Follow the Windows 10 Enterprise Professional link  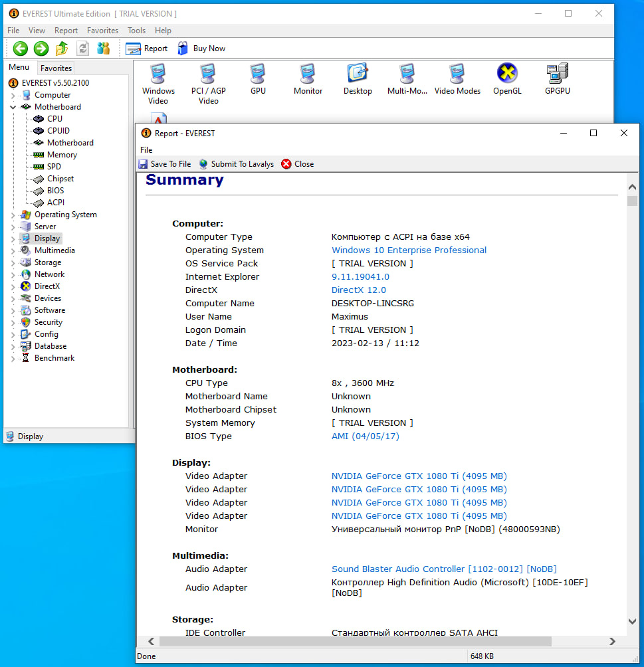click(409, 250)
